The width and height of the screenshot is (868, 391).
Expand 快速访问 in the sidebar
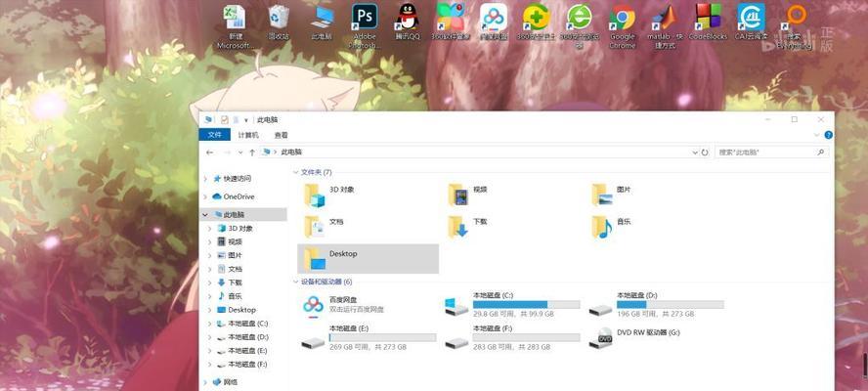205,179
